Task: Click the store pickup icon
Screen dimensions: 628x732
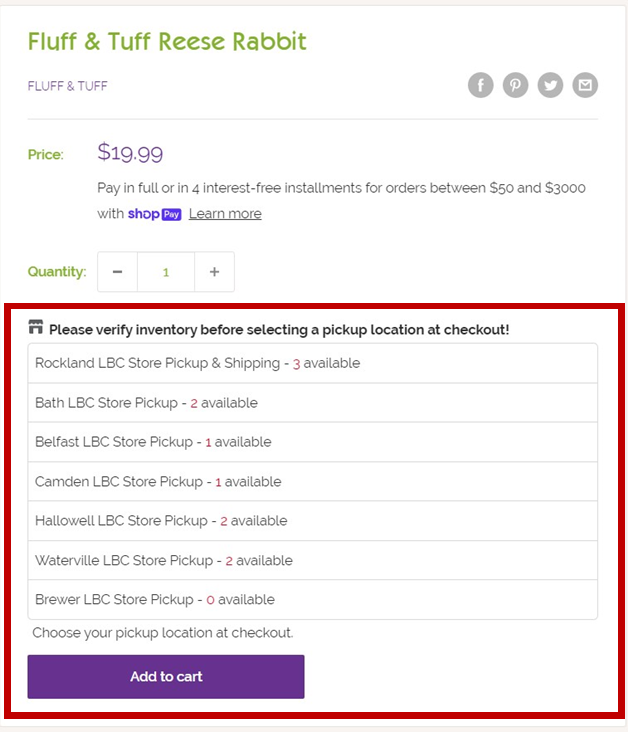Action: [x=35, y=327]
